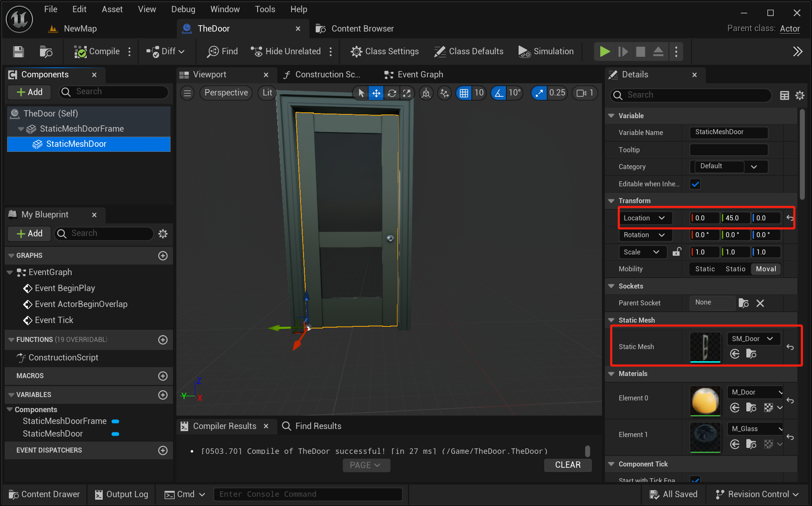Click the SM_Door mesh thumbnail
The image size is (812, 506).
[705, 347]
